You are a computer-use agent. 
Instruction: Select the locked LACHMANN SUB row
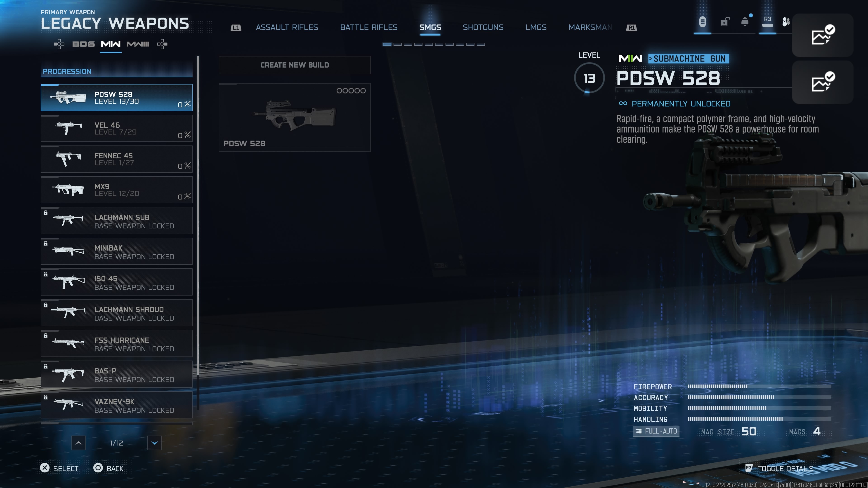click(117, 221)
